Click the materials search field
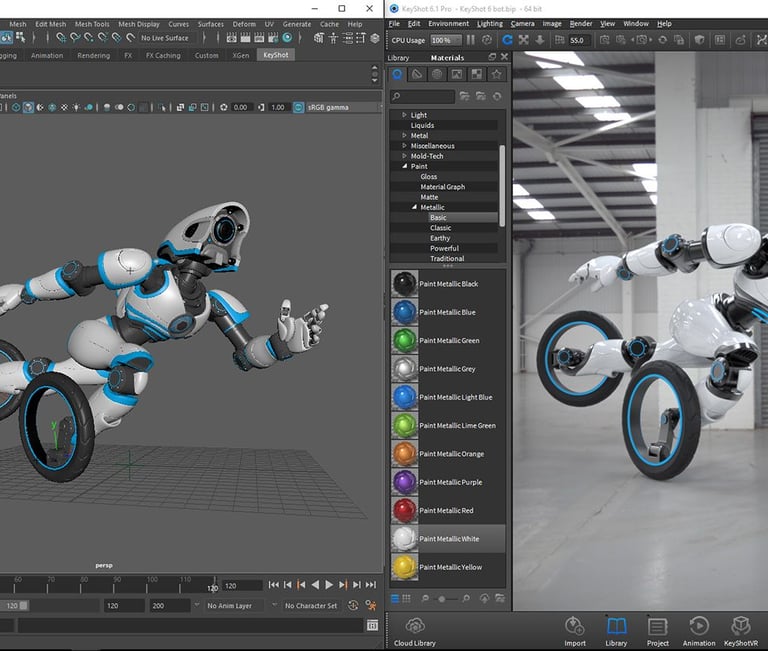The image size is (768, 651). [423, 96]
